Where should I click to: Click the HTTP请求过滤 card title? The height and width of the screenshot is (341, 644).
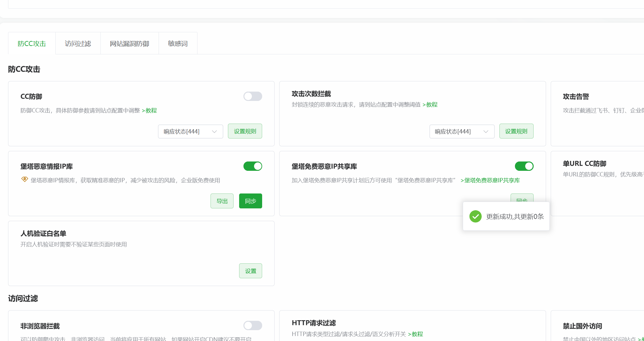point(314,323)
